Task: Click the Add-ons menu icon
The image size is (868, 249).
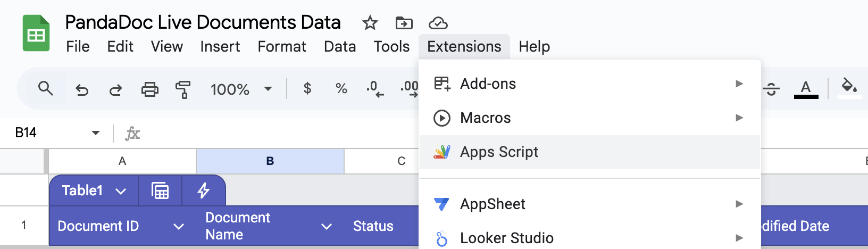Action: point(442,84)
